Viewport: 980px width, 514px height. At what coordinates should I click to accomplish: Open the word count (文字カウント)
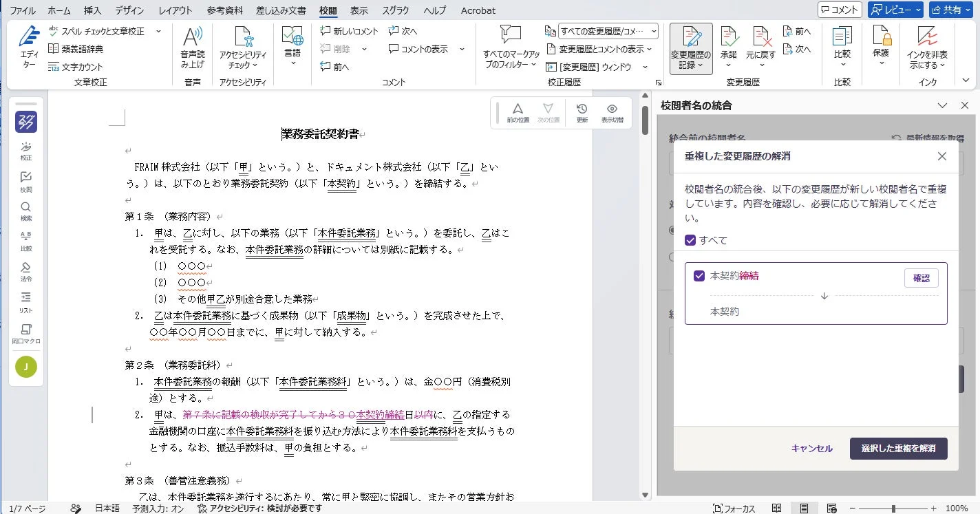pos(75,67)
